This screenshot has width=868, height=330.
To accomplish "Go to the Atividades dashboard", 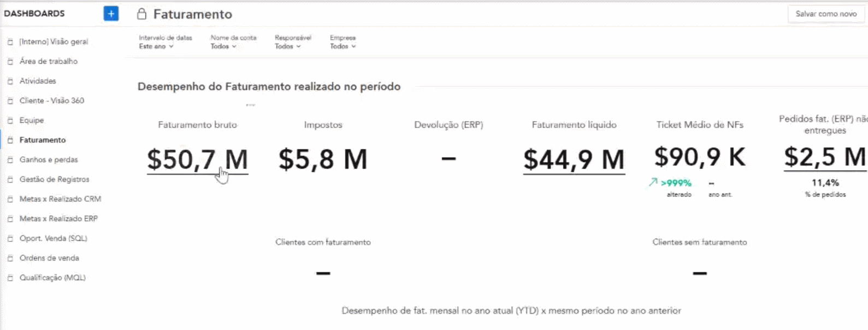I will tap(38, 81).
